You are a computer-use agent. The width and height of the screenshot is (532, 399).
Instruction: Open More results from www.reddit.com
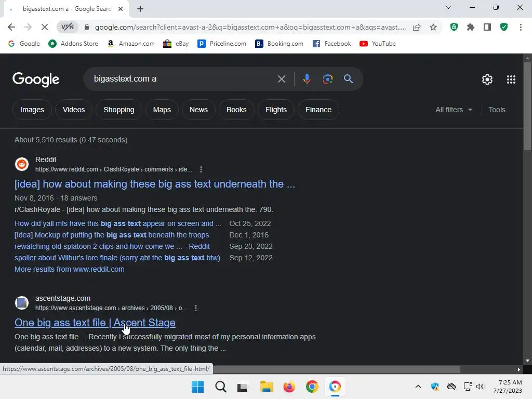(70, 269)
